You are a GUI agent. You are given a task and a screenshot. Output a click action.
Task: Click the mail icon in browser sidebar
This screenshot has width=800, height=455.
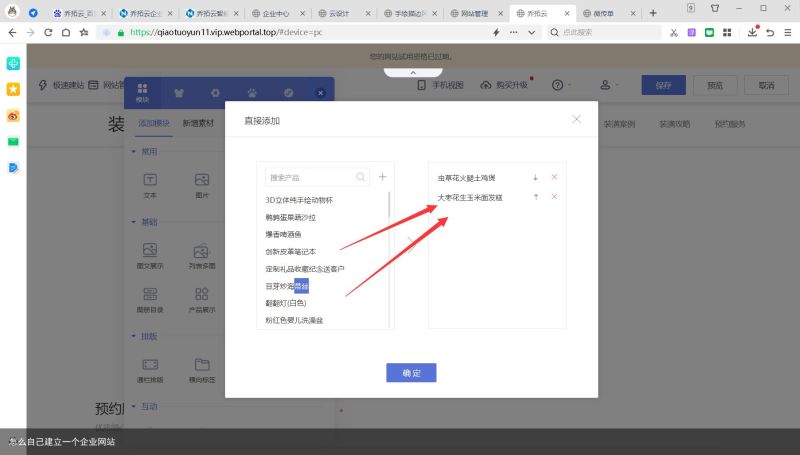13,141
